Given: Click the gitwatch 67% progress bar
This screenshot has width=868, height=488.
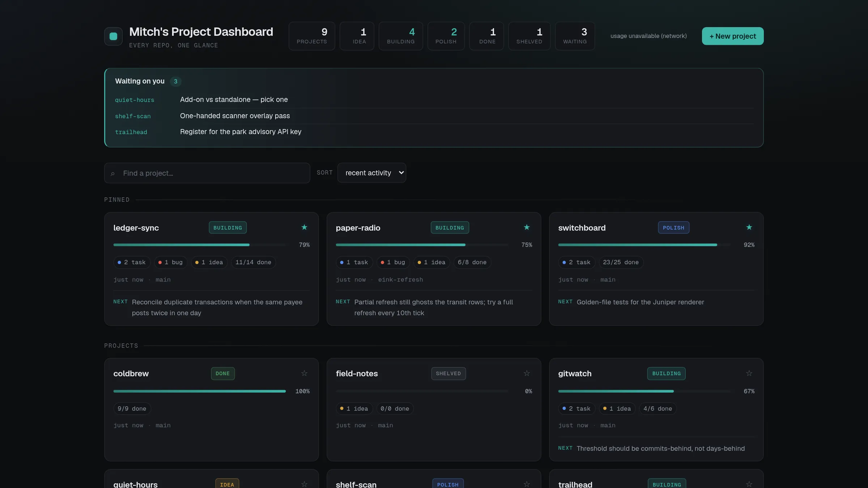Looking at the screenshot, I should [x=644, y=391].
